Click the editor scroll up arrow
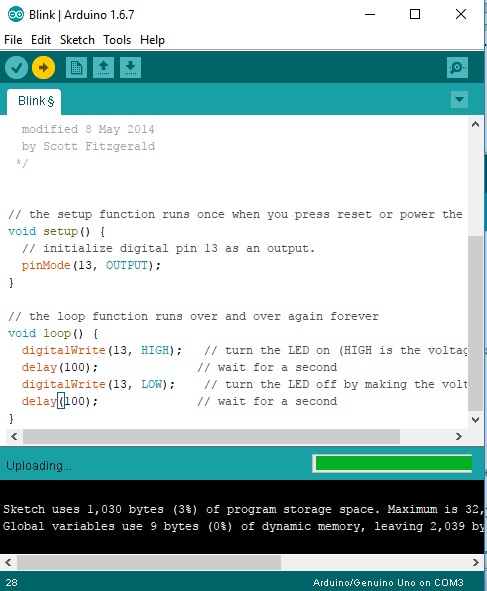The height and width of the screenshot is (591, 487). [476, 124]
